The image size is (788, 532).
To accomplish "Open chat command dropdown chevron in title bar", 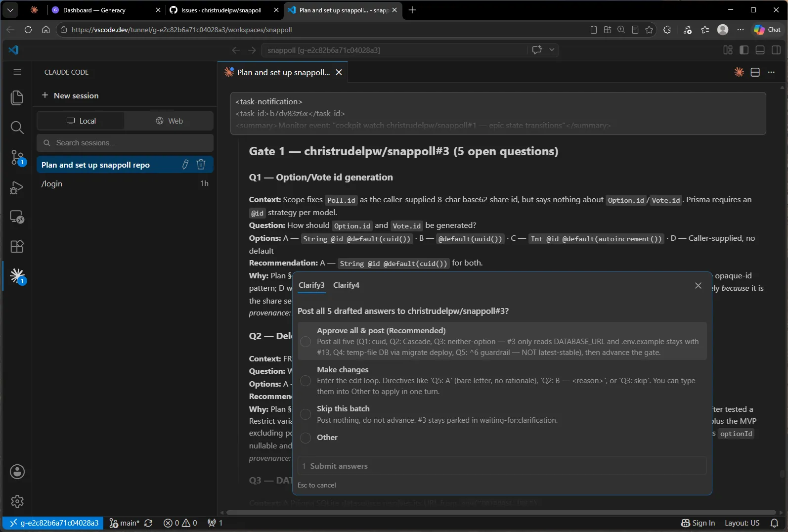I will (x=552, y=50).
